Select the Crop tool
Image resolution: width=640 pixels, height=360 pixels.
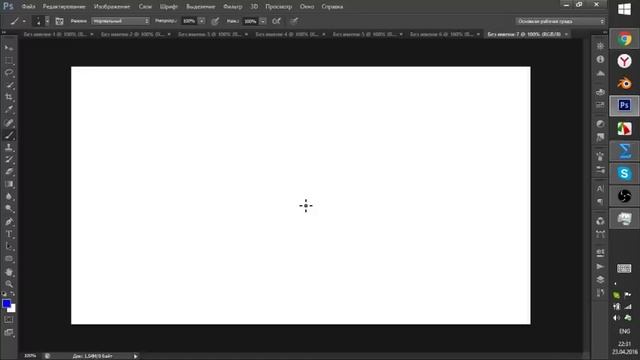click(9, 97)
